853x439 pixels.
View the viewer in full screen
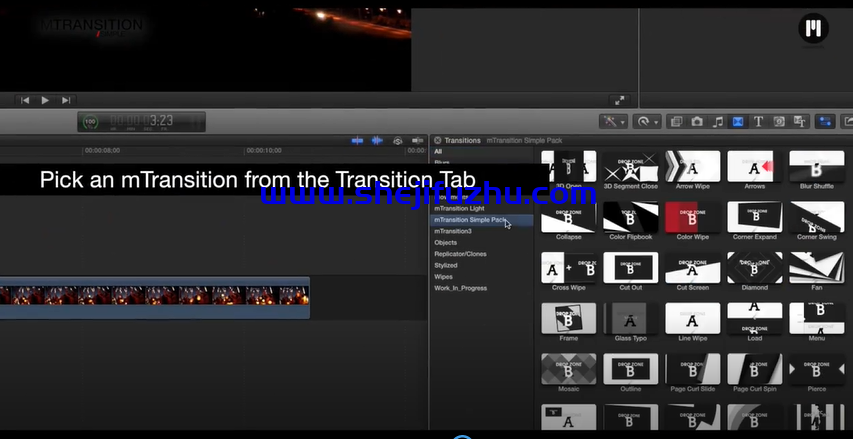(x=619, y=101)
